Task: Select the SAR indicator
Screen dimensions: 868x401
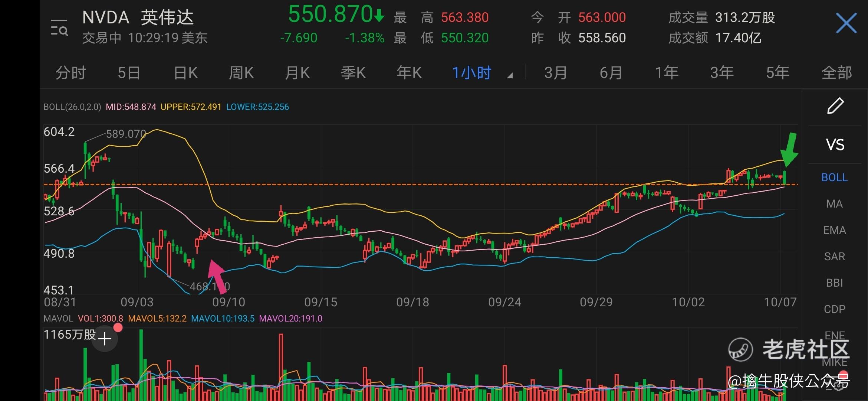Action: point(835,257)
